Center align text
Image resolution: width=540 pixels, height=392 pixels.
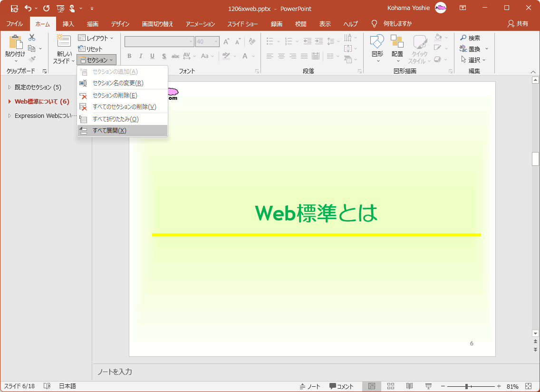click(x=281, y=56)
